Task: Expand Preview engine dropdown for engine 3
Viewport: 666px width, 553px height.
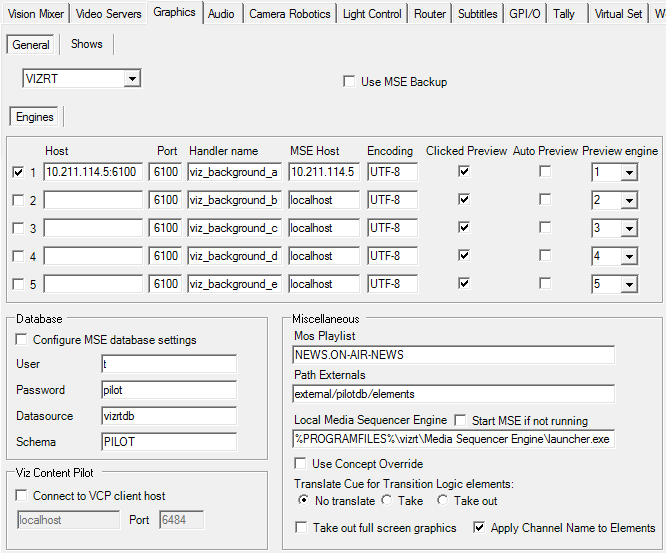Action: (x=629, y=229)
